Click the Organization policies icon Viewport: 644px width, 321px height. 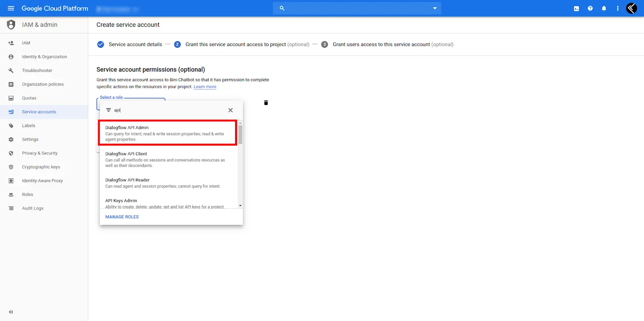(11, 84)
